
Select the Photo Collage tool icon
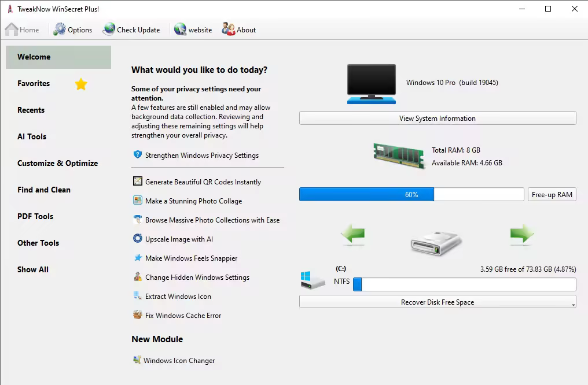(137, 200)
